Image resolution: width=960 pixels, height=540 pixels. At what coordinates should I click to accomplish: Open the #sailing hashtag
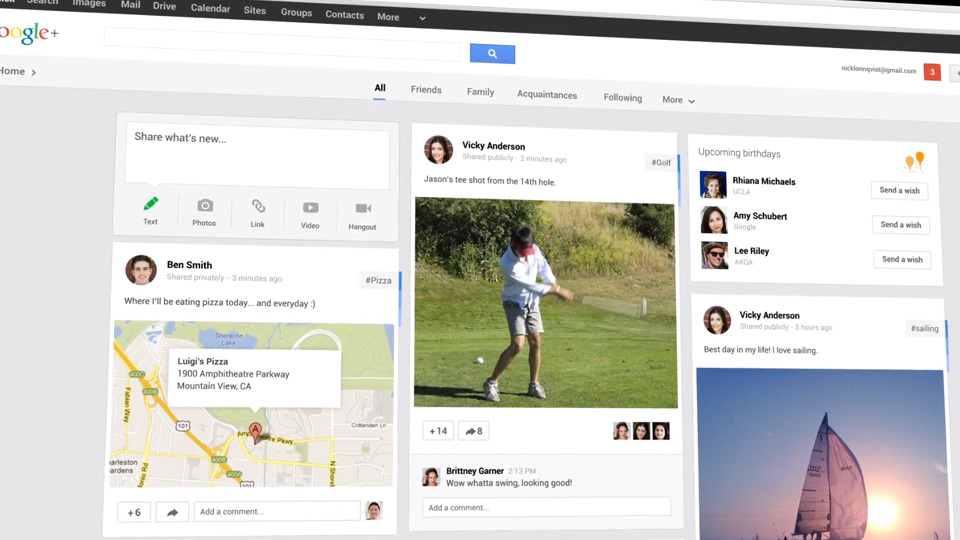924,329
